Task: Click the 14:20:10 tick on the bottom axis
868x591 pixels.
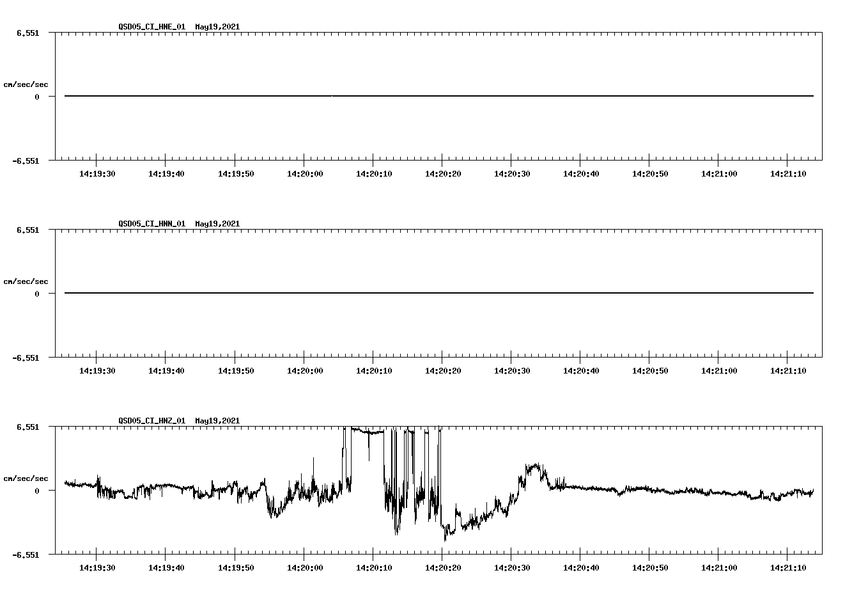Action: (x=374, y=556)
